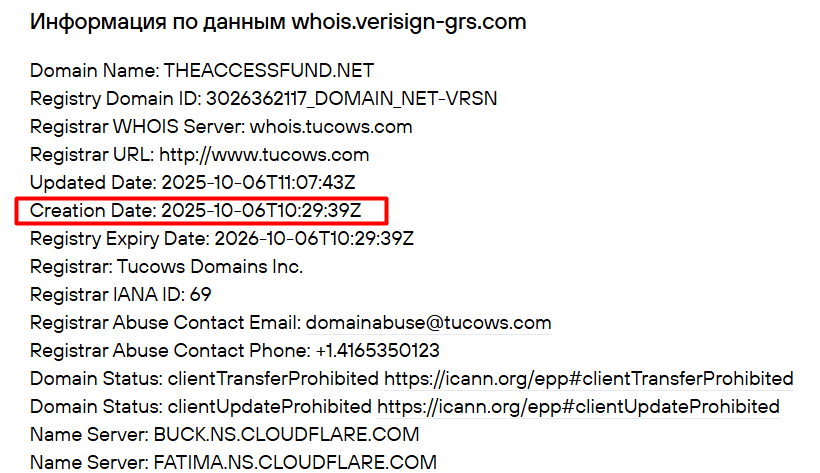Click the Updated Date timestamp
Screen dimensions: 820x473
258,183
